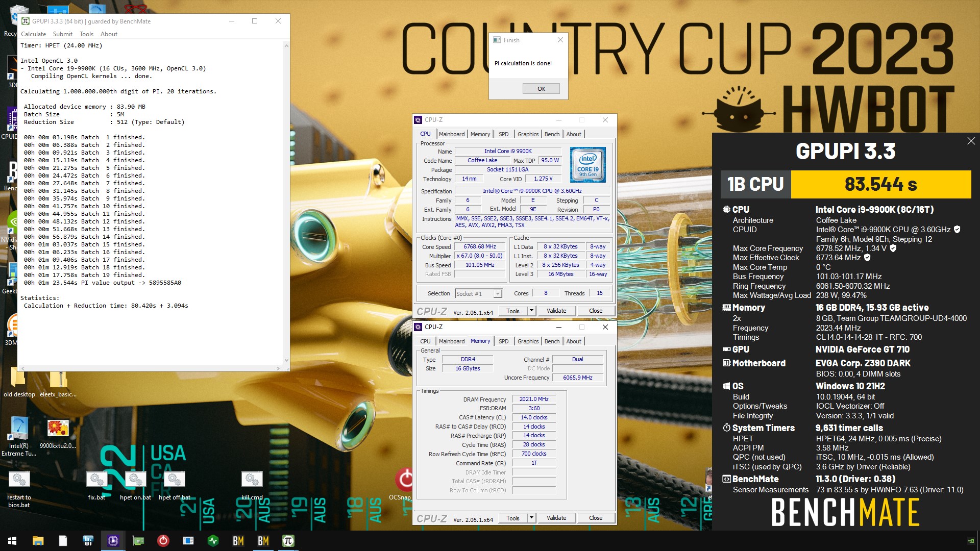Click Close button in lower CPU-Z Memory window

pyautogui.click(x=596, y=517)
